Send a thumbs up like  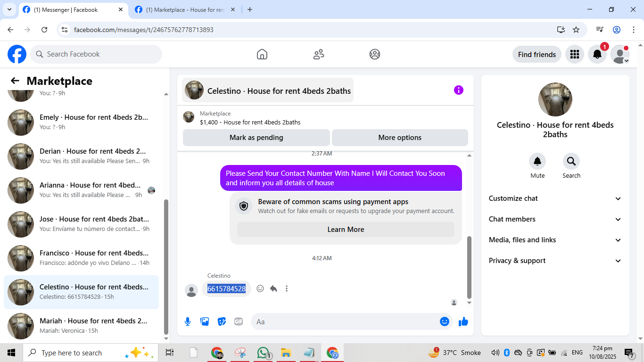[463, 321]
